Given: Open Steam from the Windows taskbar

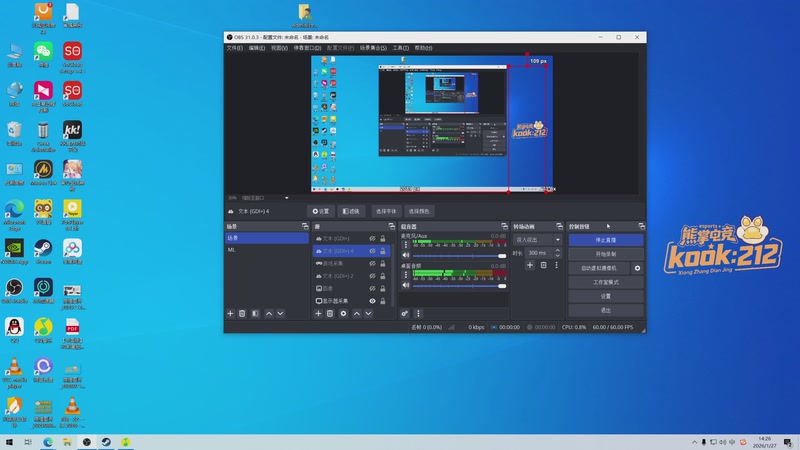Looking at the screenshot, I should point(106,442).
